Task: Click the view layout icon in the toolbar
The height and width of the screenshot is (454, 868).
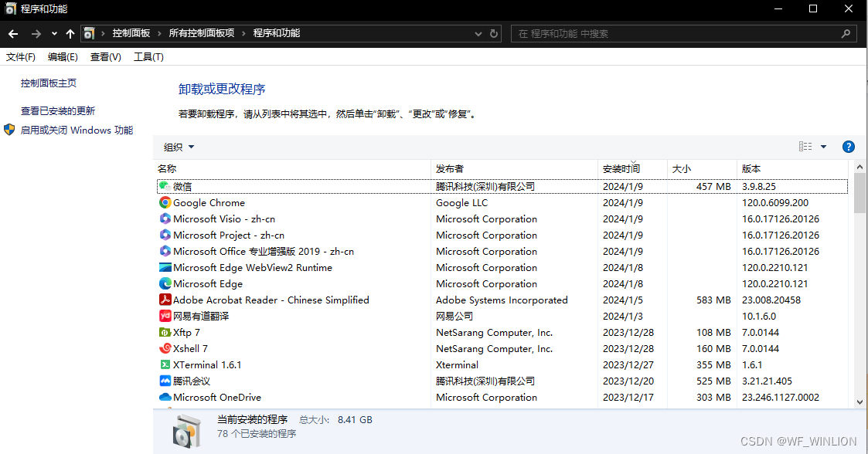Action: pos(805,147)
